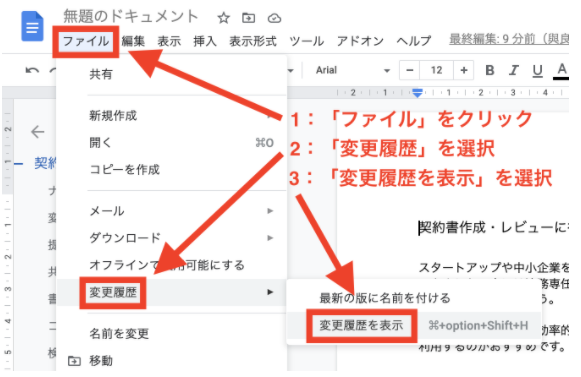Viewport: 581px width, 377px height.
Task: Open the ファイル menu
Action: (x=86, y=41)
